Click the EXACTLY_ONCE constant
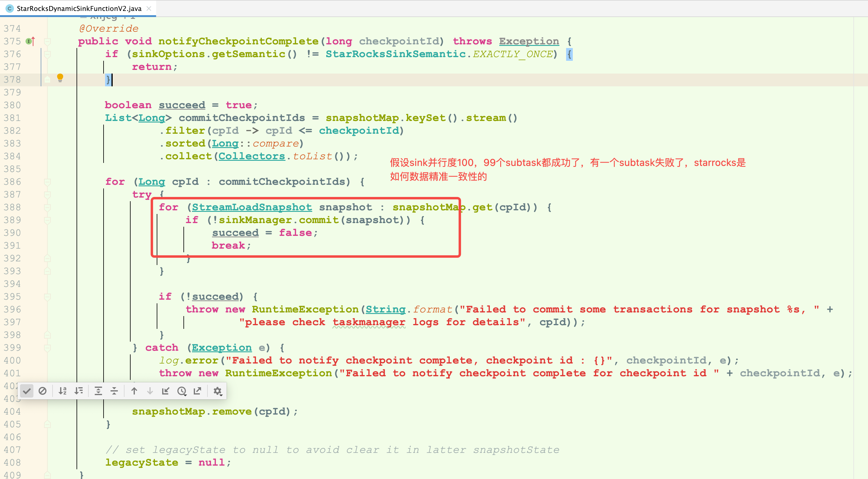This screenshot has height=479, width=868. [x=513, y=54]
